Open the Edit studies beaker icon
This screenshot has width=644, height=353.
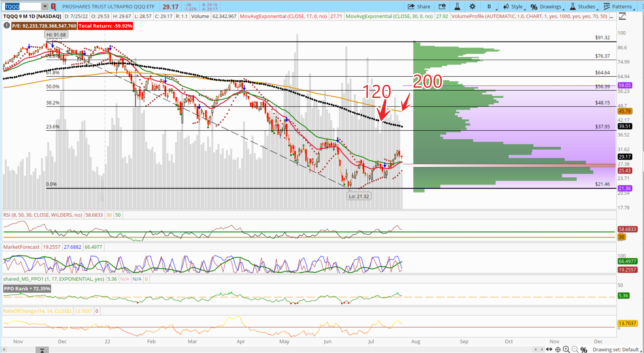click(x=457, y=7)
